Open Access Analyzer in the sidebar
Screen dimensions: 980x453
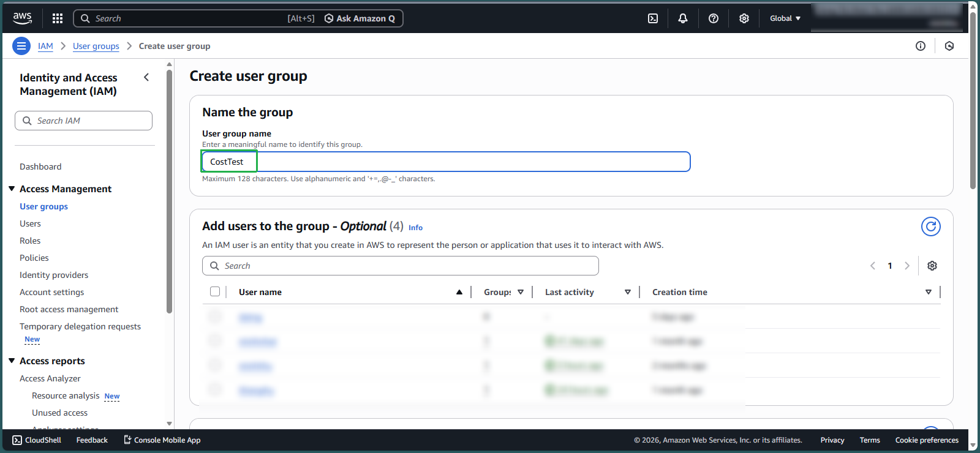click(50, 378)
